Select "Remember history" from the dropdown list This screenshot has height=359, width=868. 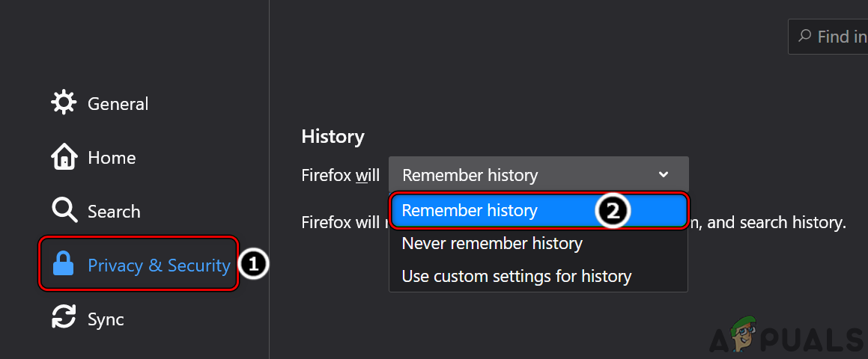(x=470, y=211)
